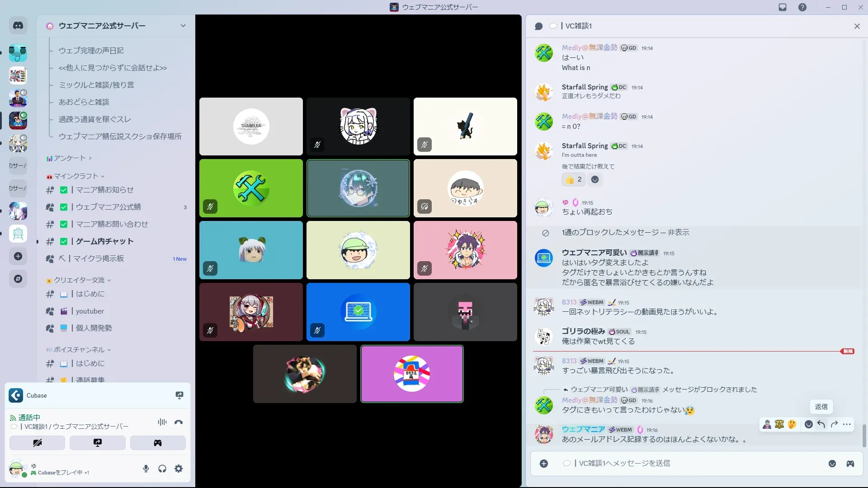Collapse the クリエイター交流 category
Viewport: 868px width, 488px height.
pos(79,280)
